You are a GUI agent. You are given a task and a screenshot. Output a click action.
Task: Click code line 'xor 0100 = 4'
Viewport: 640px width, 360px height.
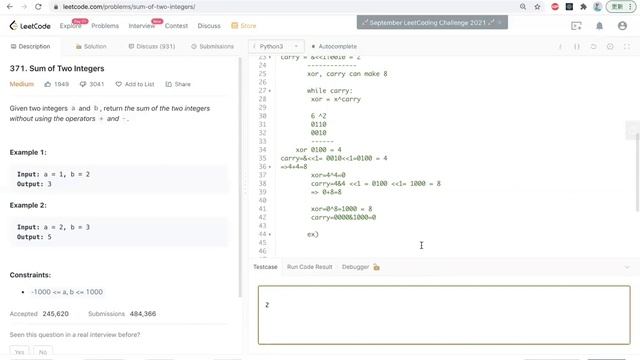(x=319, y=150)
